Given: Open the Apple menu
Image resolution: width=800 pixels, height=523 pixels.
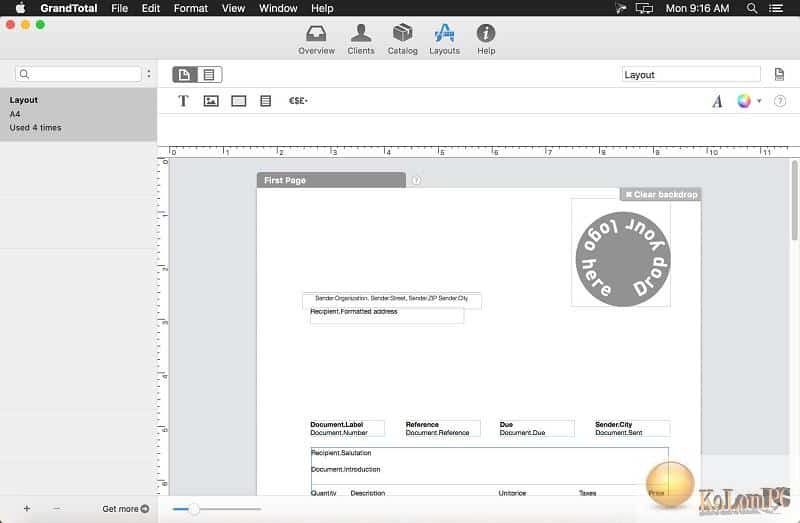Looking at the screenshot, I should point(20,8).
